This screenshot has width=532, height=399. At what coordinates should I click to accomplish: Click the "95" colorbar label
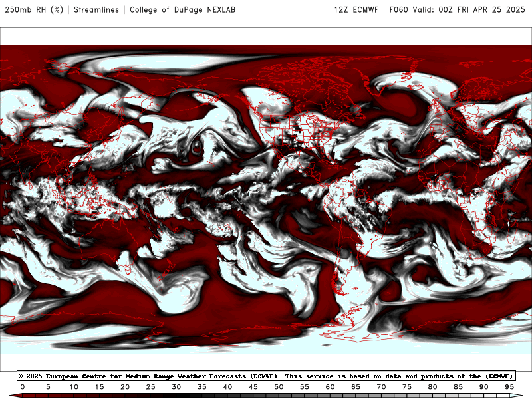pyautogui.click(x=509, y=387)
